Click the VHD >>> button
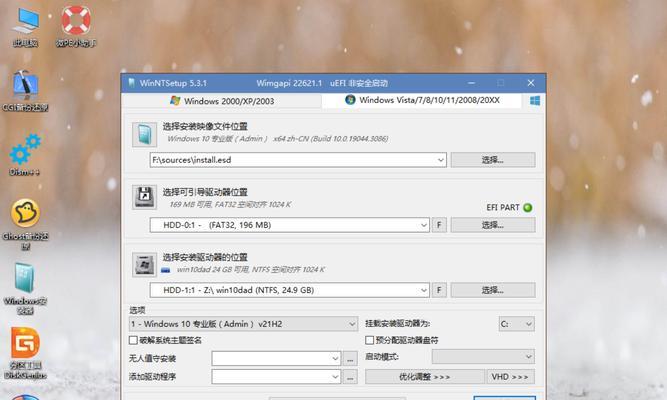Image resolution: width=667 pixels, height=400 pixels. click(x=510, y=377)
